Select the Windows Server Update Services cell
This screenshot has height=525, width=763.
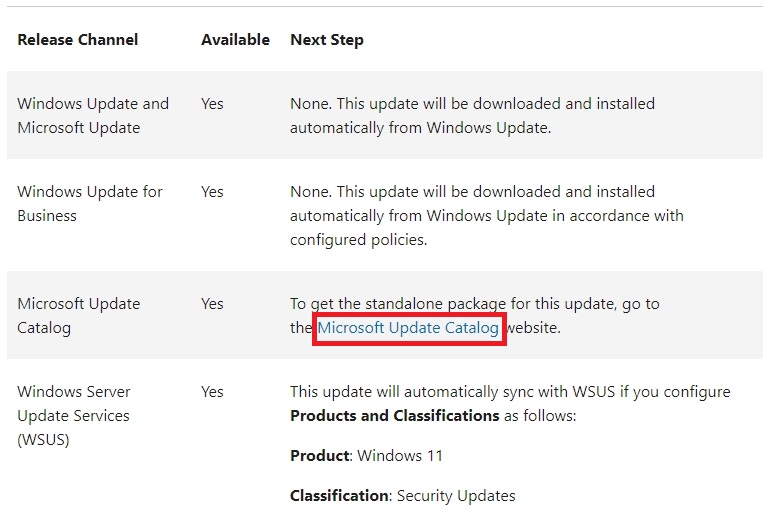tap(74, 415)
